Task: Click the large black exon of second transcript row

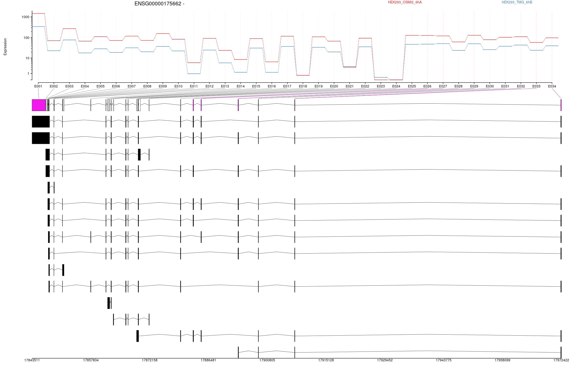Action: point(41,122)
